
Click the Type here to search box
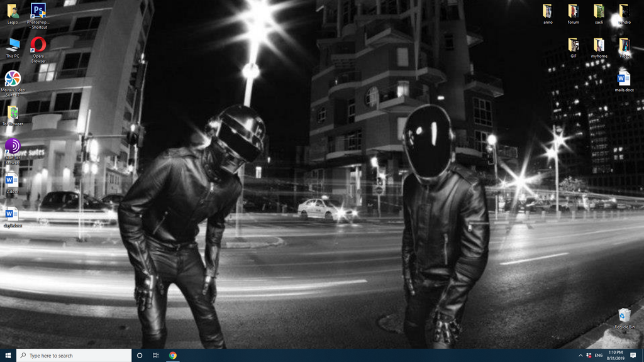tap(74, 356)
